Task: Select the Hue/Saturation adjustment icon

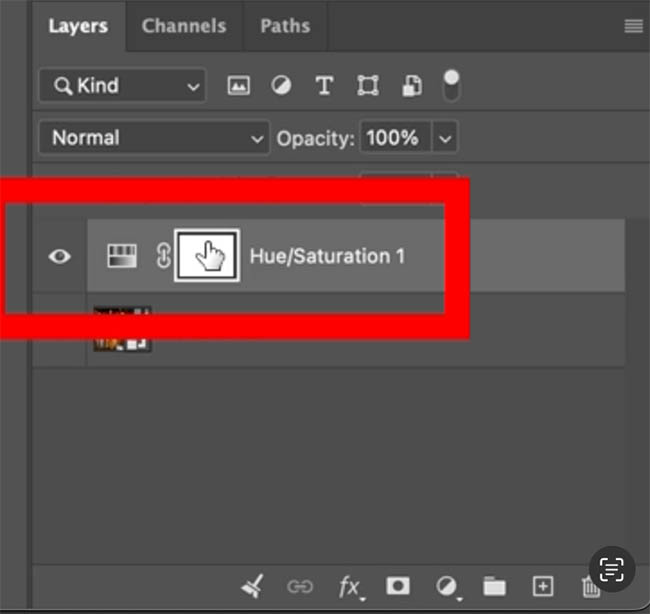Action: 122,256
